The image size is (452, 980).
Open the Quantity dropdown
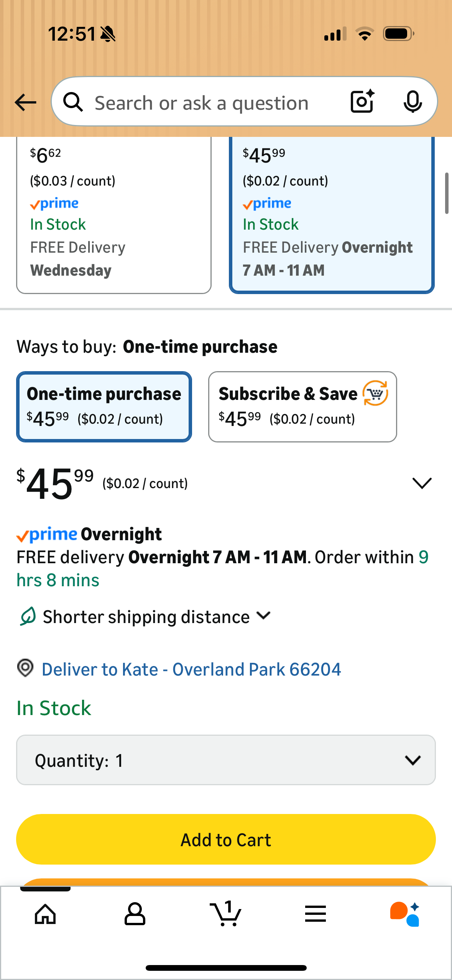(x=226, y=760)
